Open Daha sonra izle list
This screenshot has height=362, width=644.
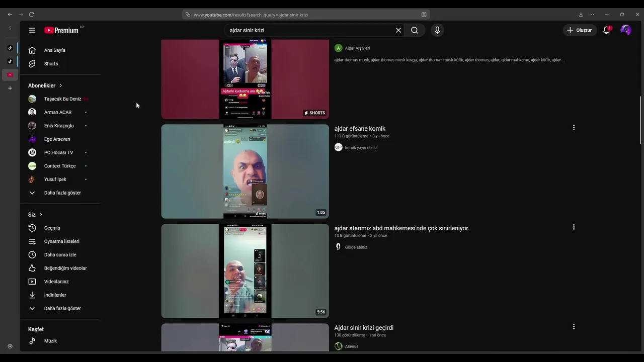[60, 255]
